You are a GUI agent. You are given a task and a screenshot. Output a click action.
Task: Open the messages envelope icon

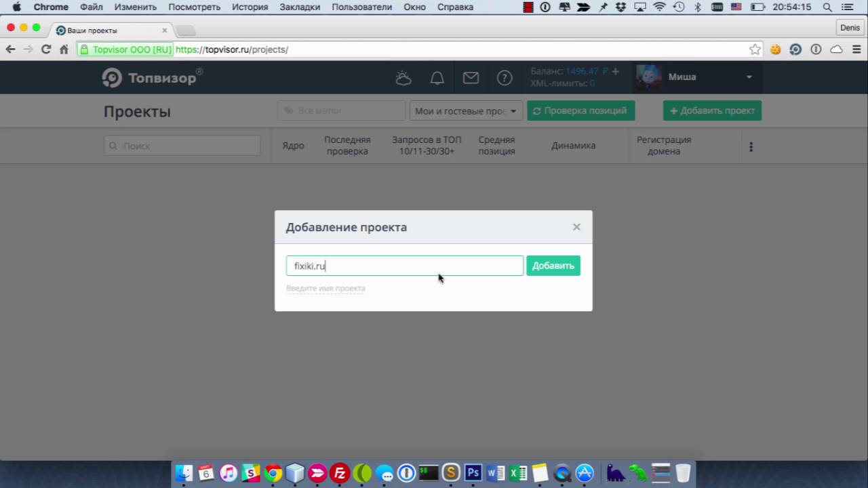(471, 78)
